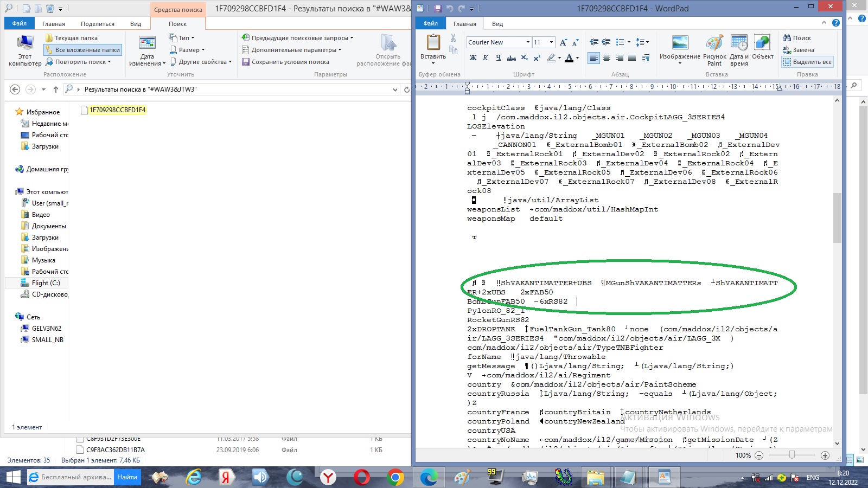Open WordPad help question mark icon
The height and width of the screenshot is (488, 868).
836,23
